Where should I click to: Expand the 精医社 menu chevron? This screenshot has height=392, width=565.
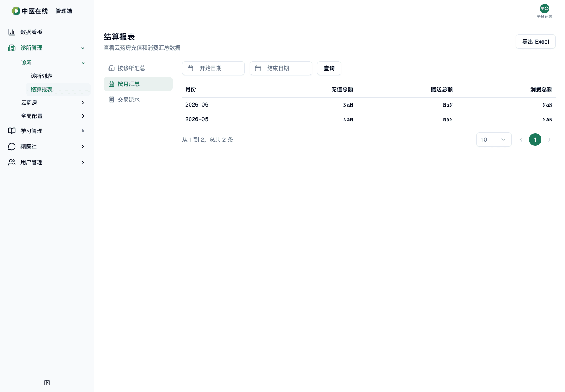[x=83, y=147]
